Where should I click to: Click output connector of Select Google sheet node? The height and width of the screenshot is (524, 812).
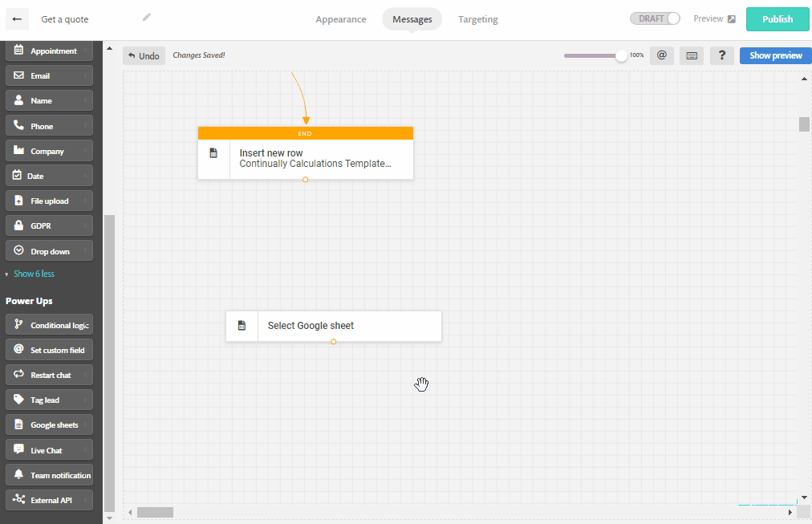(334, 342)
